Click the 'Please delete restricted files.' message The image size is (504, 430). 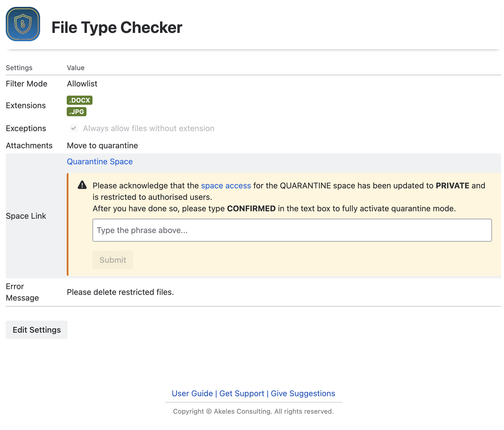click(x=120, y=292)
